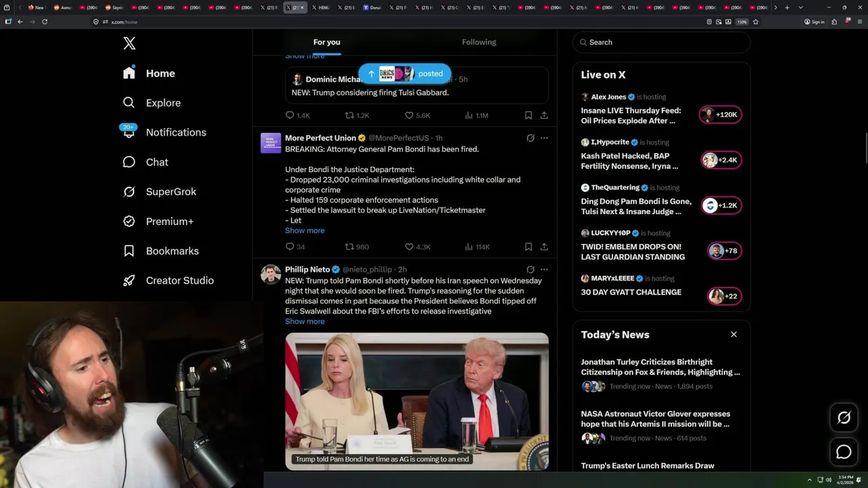Repost More Perfect Union post (980)
Screen dimensions: 868x488
click(x=357, y=247)
